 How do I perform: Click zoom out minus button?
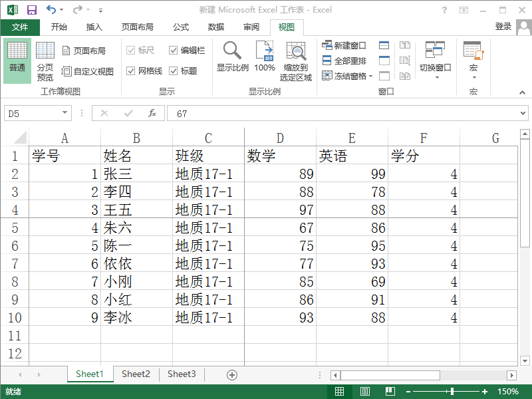click(408, 392)
